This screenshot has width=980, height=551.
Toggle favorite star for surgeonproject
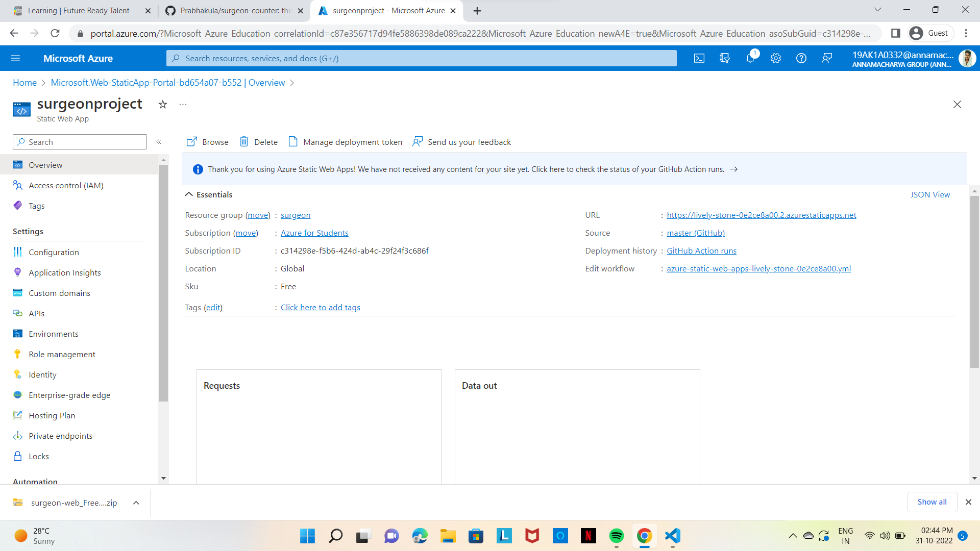pos(162,104)
